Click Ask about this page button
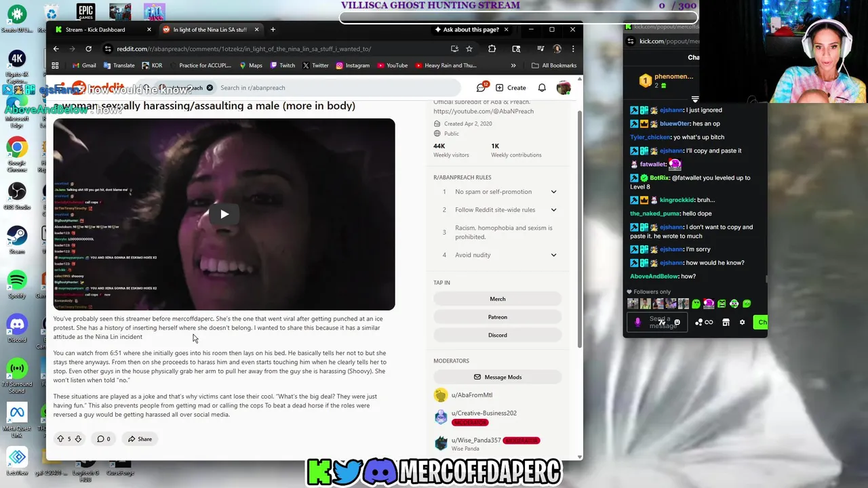The height and width of the screenshot is (488, 868). pos(467,29)
